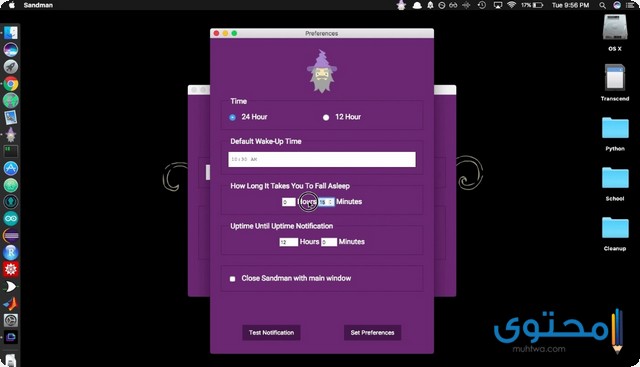Open red gear app in dock
This screenshot has width=640, height=367.
(11, 269)
